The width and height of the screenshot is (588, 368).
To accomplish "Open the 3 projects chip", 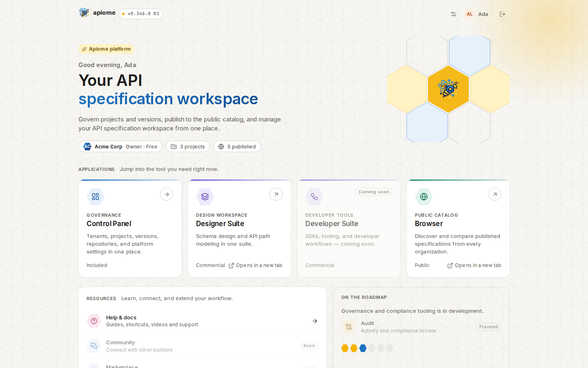I will pos(188,146).
